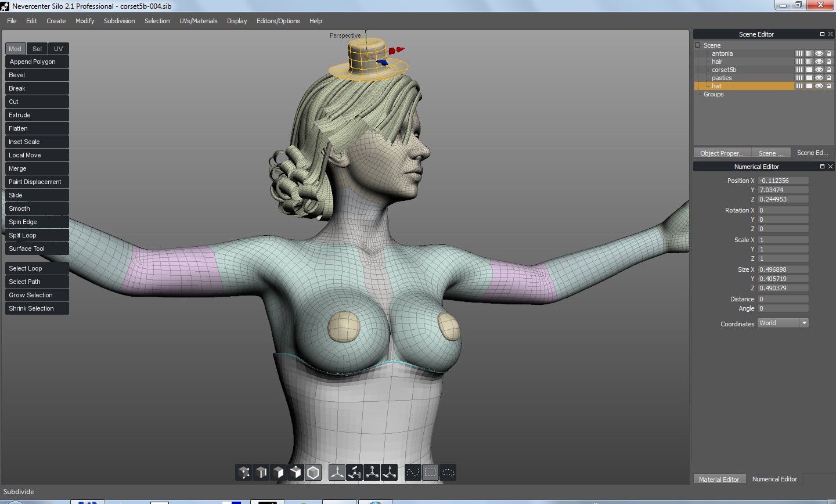Open the Subdivision menu
This screenshot has width=836, height=504.
[119, 21]
